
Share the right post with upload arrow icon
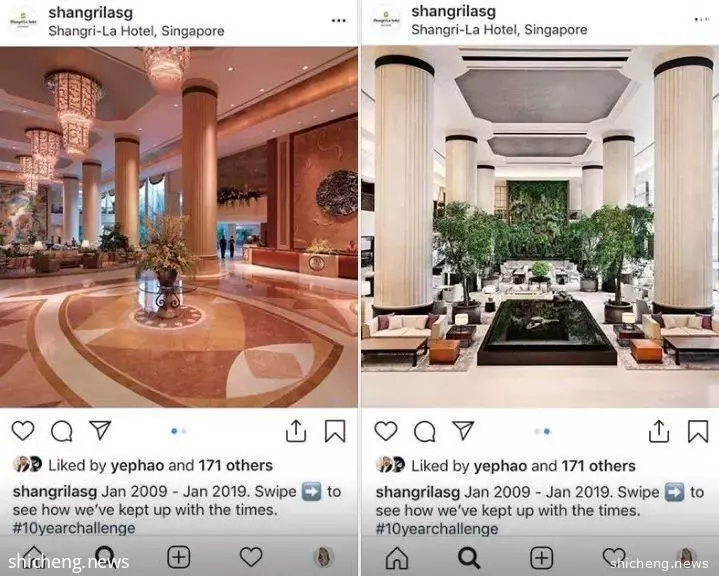pyautogui.click(x=659, y=431)
